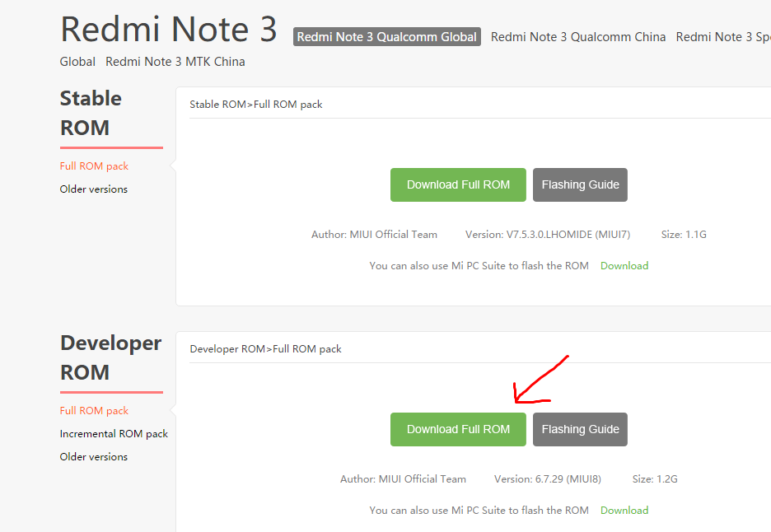Click Mi PC Suite Download link in Developer section
The height and width of the screenshot is (532, 771).
[x=624, y=510]
